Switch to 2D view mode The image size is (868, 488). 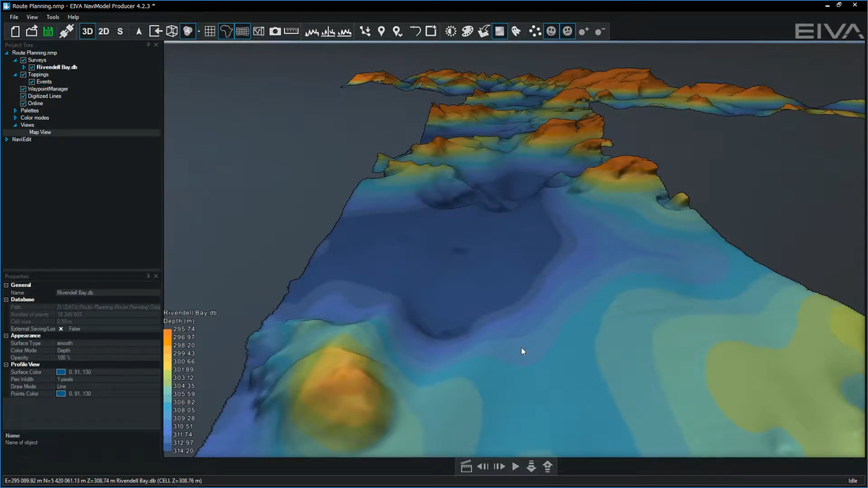click(103, 32)
